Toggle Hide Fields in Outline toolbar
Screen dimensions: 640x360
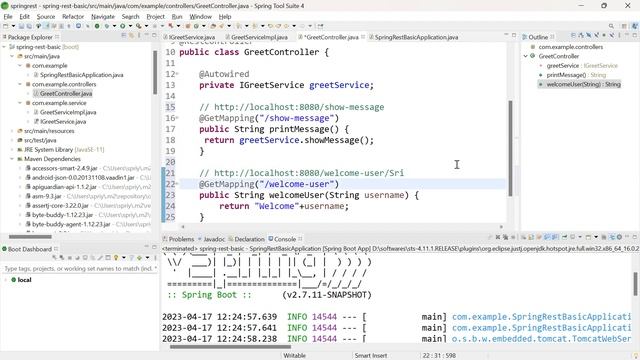(x=589, y=36)
